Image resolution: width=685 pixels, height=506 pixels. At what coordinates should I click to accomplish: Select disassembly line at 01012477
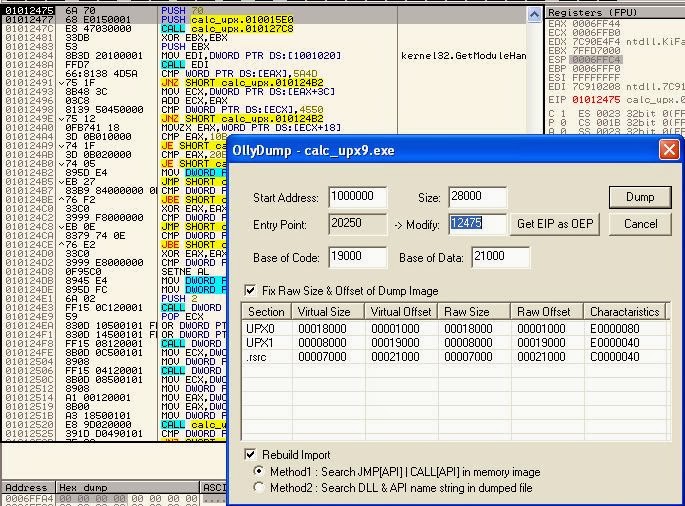264,20
